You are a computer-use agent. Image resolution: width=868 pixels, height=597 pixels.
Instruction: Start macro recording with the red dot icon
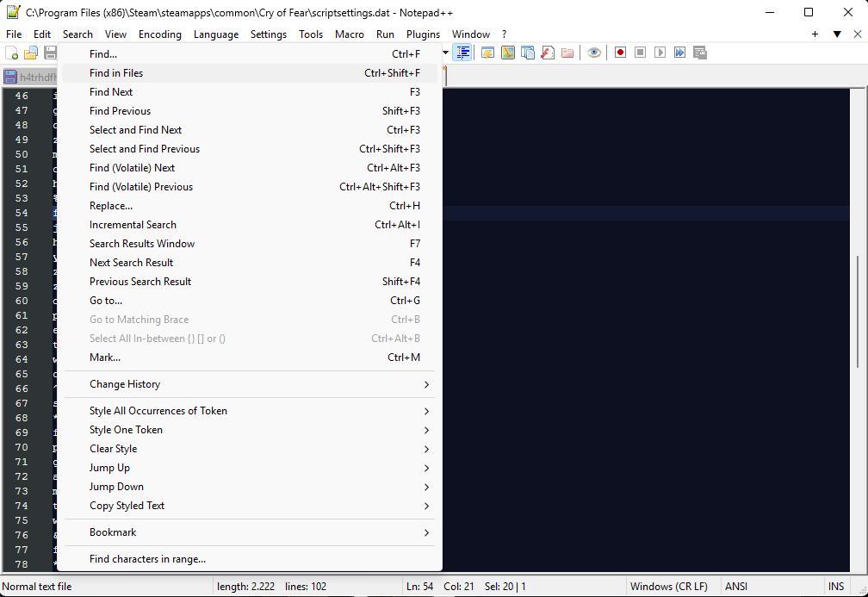(621, 53)
